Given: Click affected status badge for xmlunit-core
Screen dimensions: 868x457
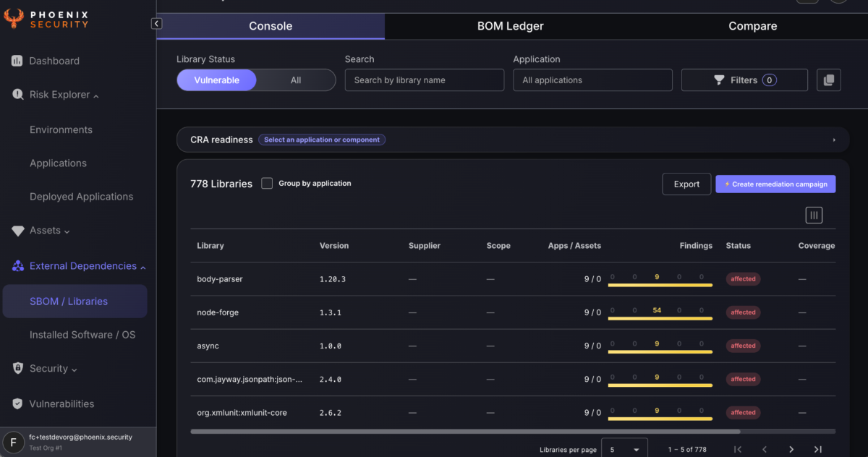Looking at the screenshot, I should (743, 412).
